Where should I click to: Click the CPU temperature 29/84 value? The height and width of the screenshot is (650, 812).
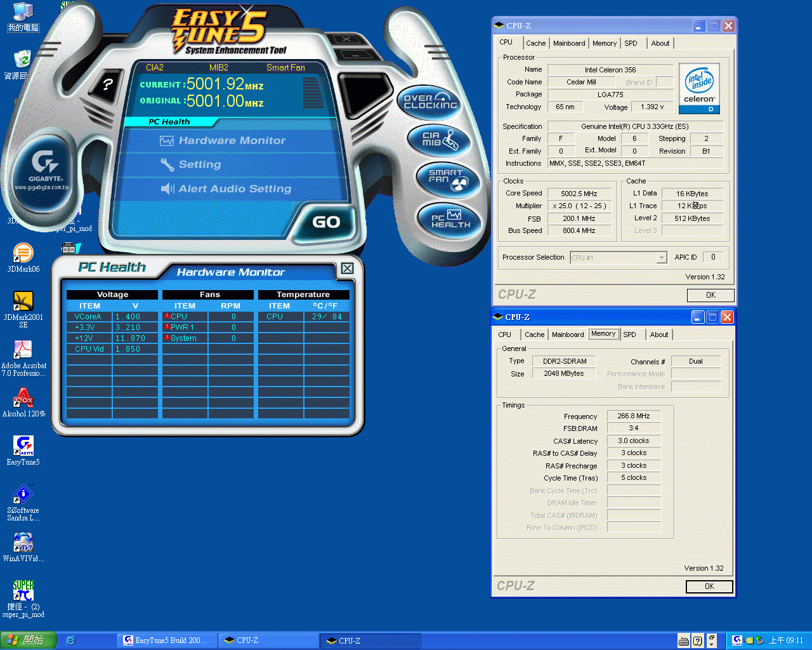327,317
